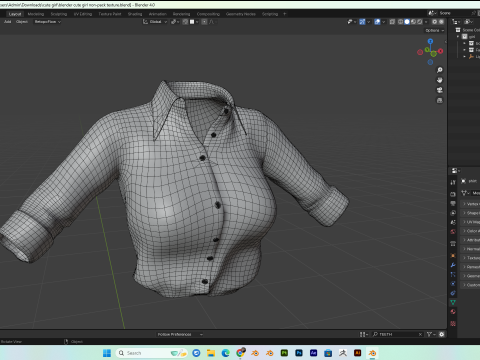Screen dimensions: 480x360
Task: Open the Add menu in viewport header
Action: click(x=7, y=22)
